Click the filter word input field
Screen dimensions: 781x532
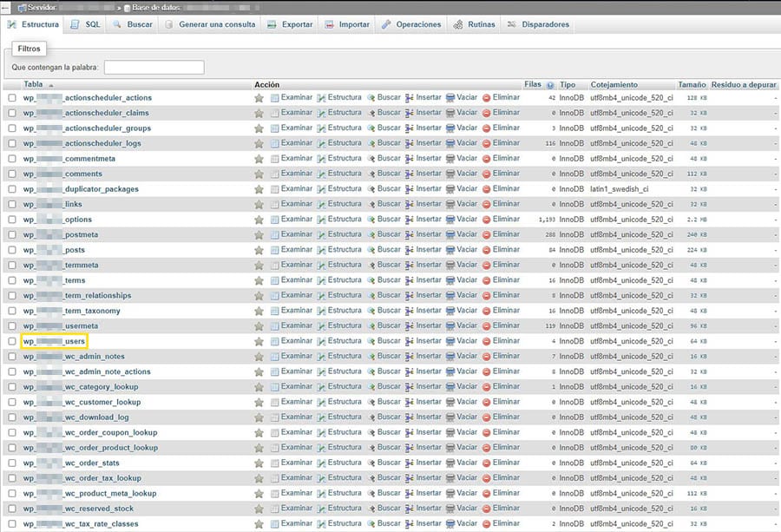coord(154,67)
